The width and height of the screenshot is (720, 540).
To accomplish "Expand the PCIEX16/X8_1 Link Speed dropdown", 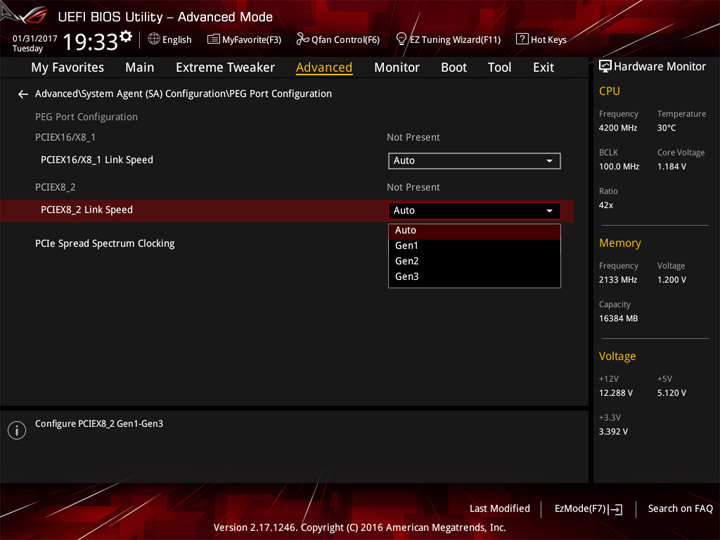I will [474, 161].
